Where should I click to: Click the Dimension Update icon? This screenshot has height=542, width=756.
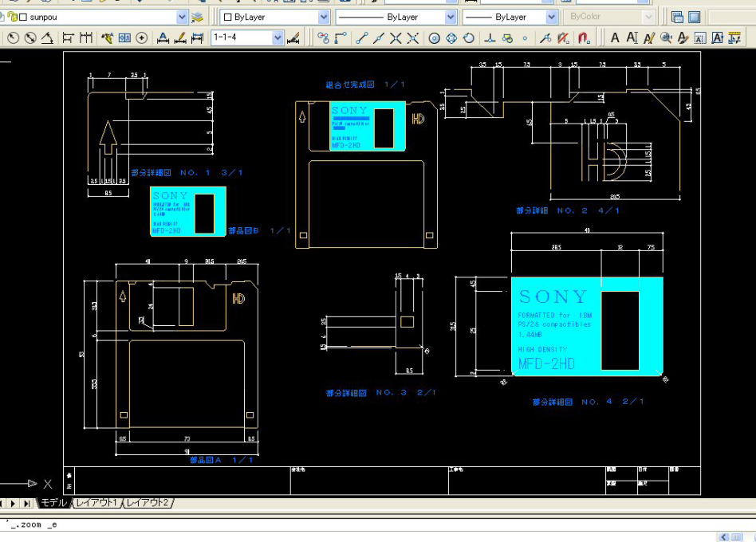197,37
